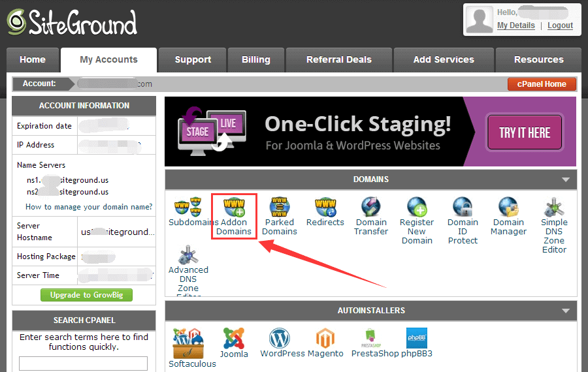Screen dimensions: 588x372
Task: Go to the Billing tab
Action: (255, 59)
